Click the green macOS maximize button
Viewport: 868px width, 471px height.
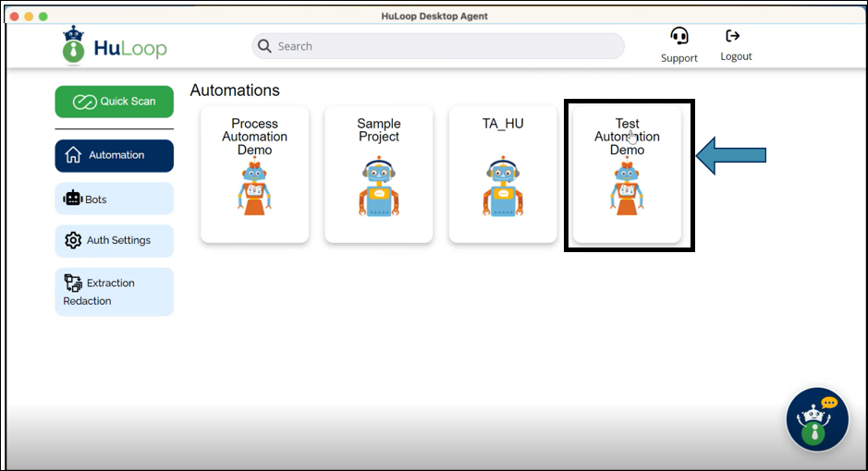(x=43, y=17)
